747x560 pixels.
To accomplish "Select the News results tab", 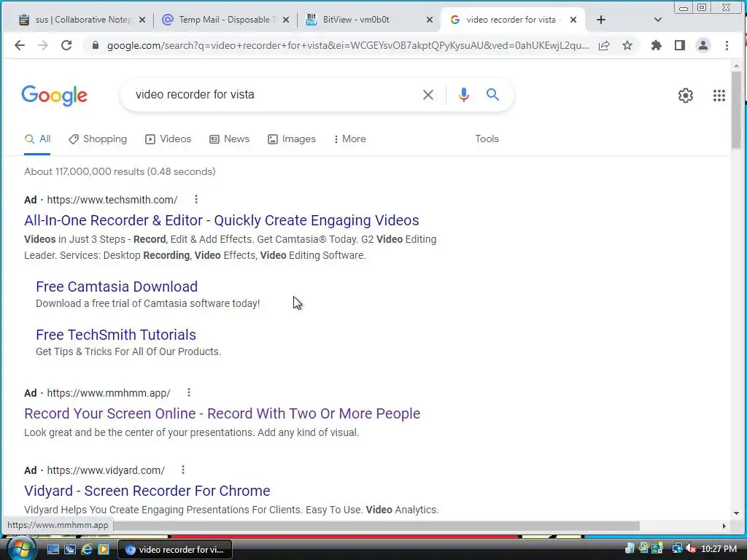I will pos(230,139).
